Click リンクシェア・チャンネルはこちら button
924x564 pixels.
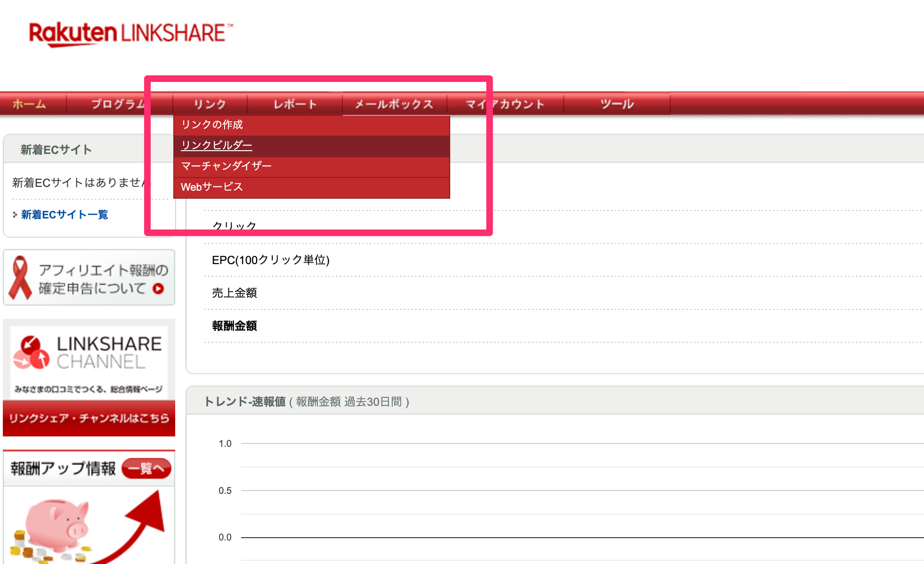pos(89,418)
